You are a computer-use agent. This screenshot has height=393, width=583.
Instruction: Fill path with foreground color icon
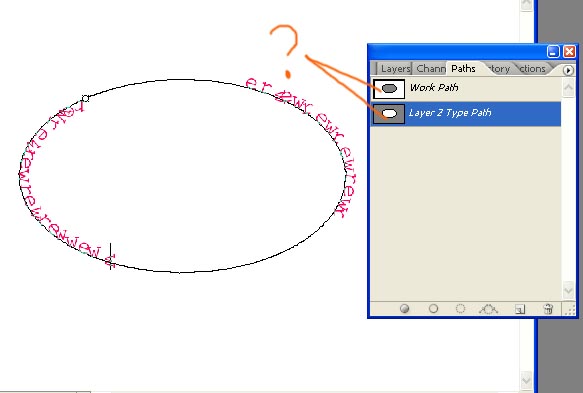405,309
